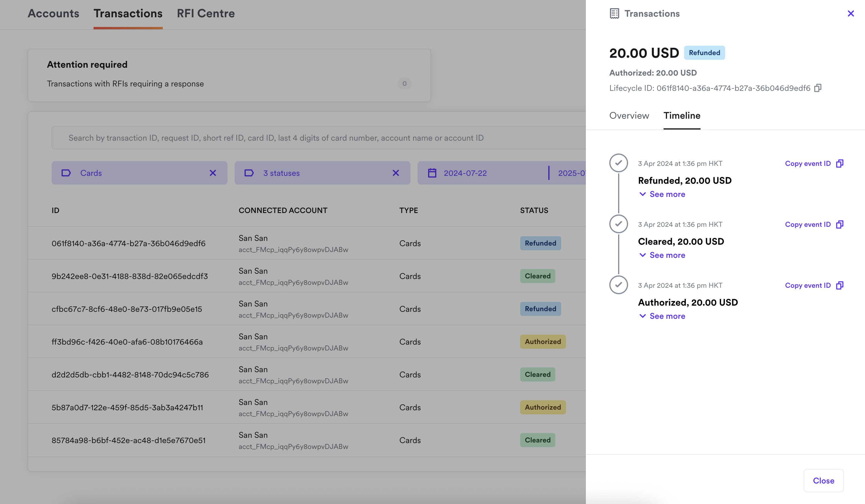The width and height of the screenshot is (865, 504).
Task: Expand See more under the Authorized event
Action: [x=662, y=316]
